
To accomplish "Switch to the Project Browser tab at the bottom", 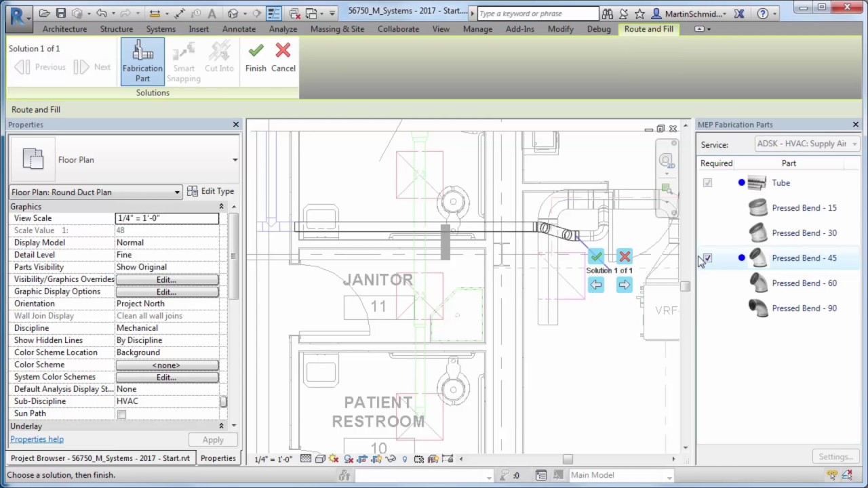I will tap(100, 458).
